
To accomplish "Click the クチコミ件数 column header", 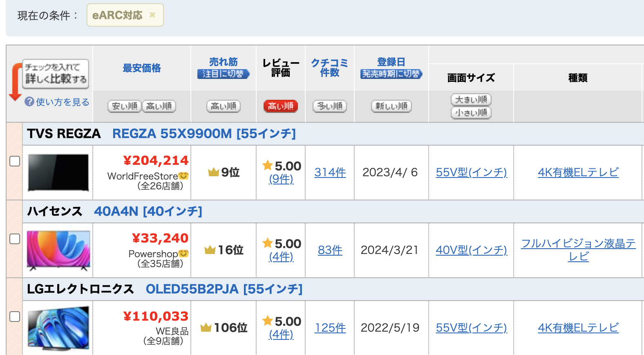I will point(330,67).
